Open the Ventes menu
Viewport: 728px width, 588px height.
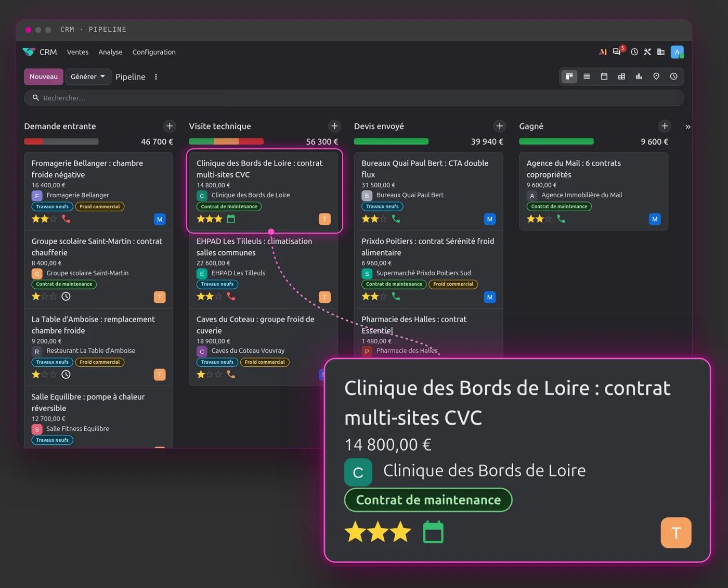[77, 52]
